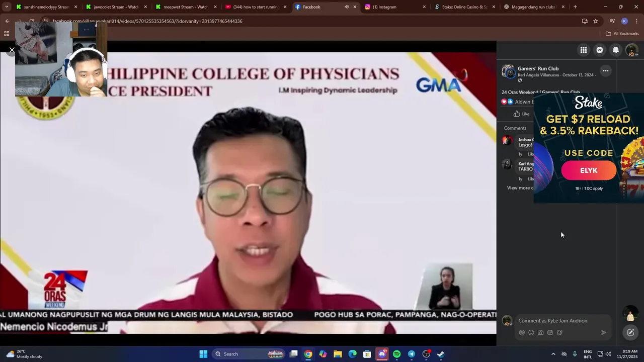Image resolution: width=644 pixels, height=362 pixels.
Task: Mute the Facebook tab via speaker icon
Action: point(347,7)
